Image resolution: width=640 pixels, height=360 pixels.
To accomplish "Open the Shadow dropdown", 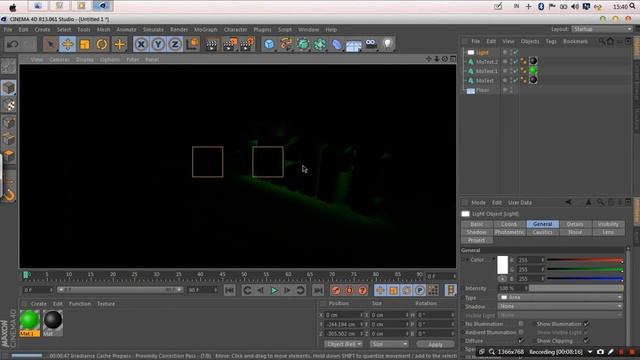I will click(x=560, y=306).
